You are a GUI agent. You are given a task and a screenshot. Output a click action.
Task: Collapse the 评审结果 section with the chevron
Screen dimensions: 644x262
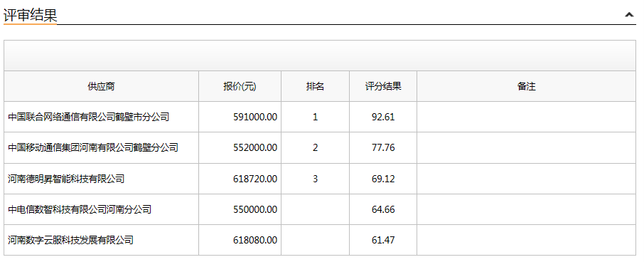pyautogui.click(x=629, y=15)
